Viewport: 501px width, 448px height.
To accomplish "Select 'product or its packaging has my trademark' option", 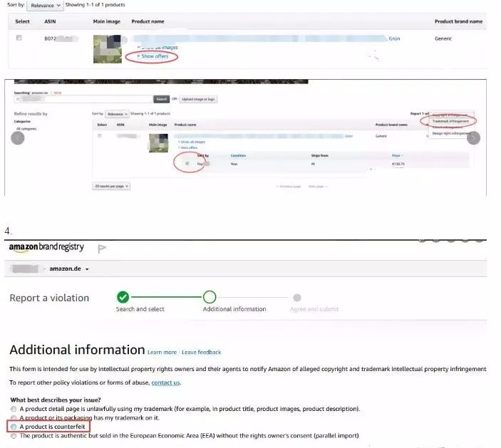I will click(14, 418).
